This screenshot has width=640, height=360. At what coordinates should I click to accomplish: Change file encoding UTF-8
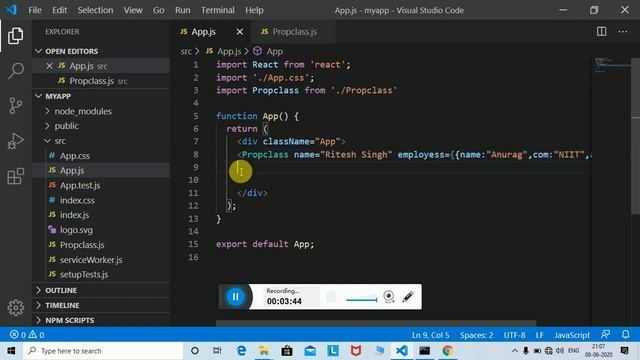pos(514,335)
